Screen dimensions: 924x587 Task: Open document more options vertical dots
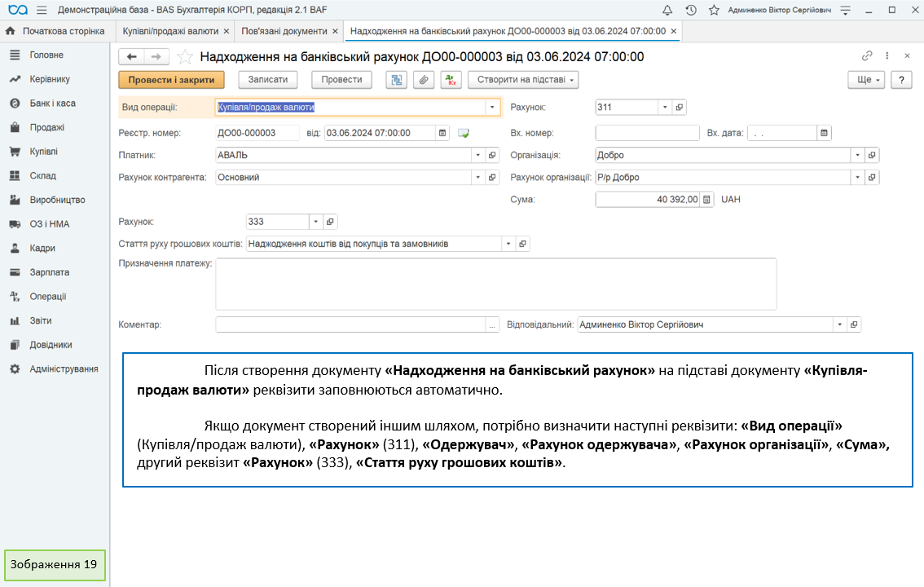(x=887, y=56)
